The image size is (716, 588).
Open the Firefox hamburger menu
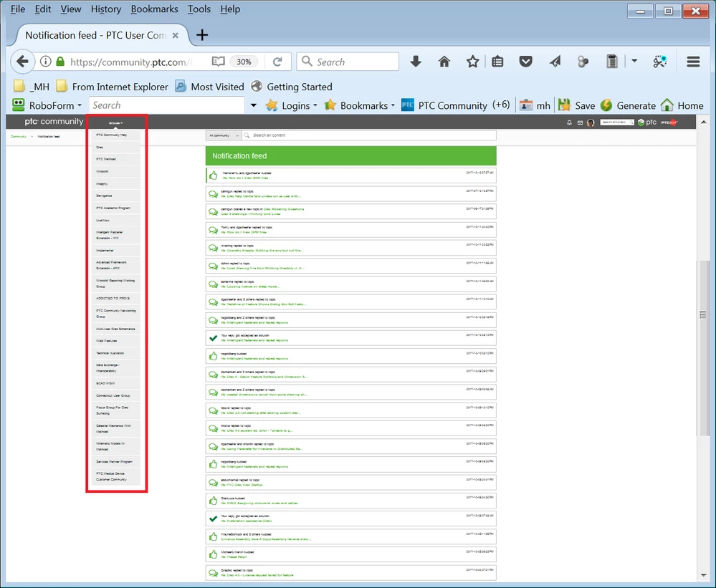[x=693, y=61]
